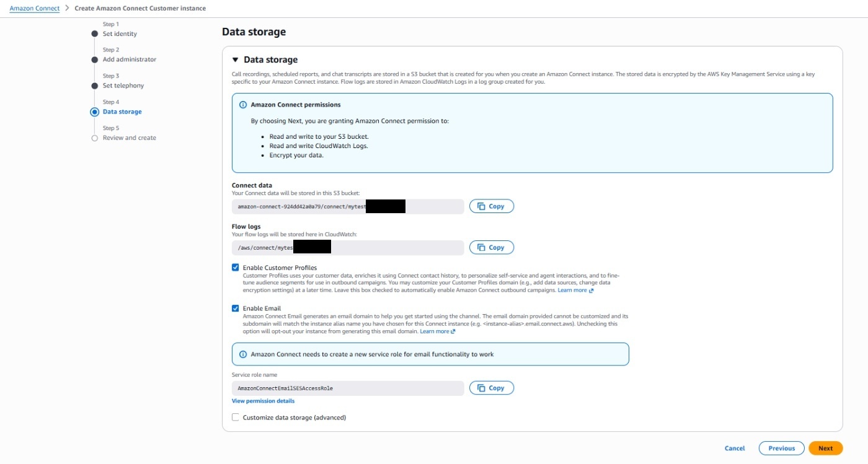Click the breadcrumb chevron separator

(x=67, y=9)
